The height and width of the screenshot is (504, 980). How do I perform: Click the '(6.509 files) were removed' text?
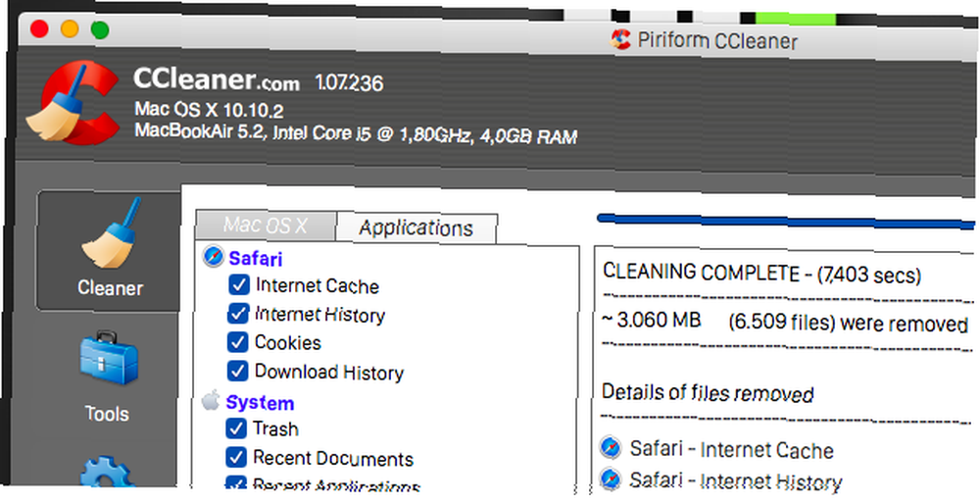848,323
